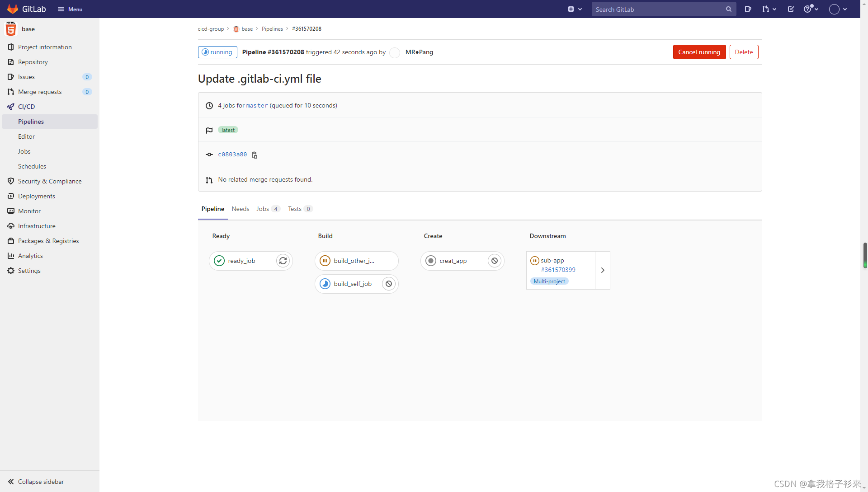Open the merge requests dropdown in the top bar
868x492 pixels.
[769, 9]
